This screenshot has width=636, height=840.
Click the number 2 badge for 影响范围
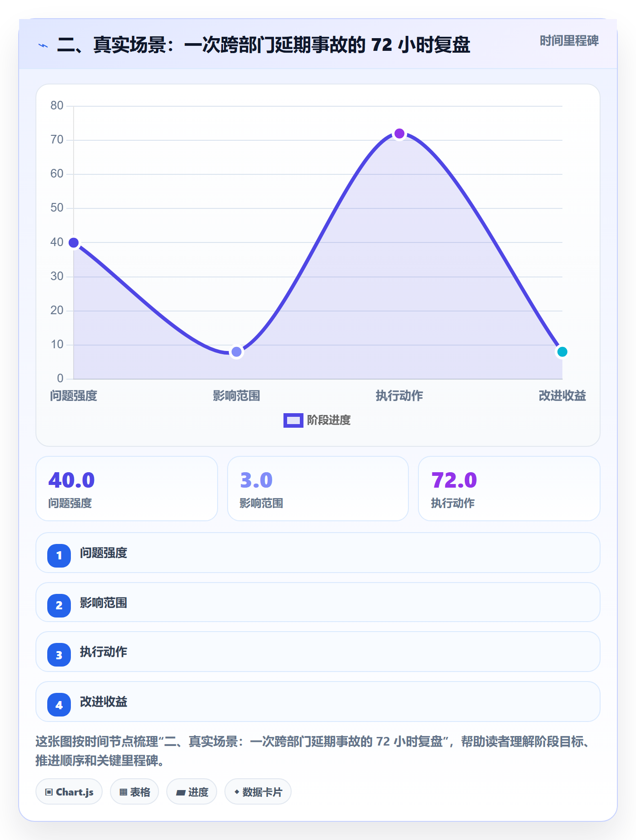59,605
